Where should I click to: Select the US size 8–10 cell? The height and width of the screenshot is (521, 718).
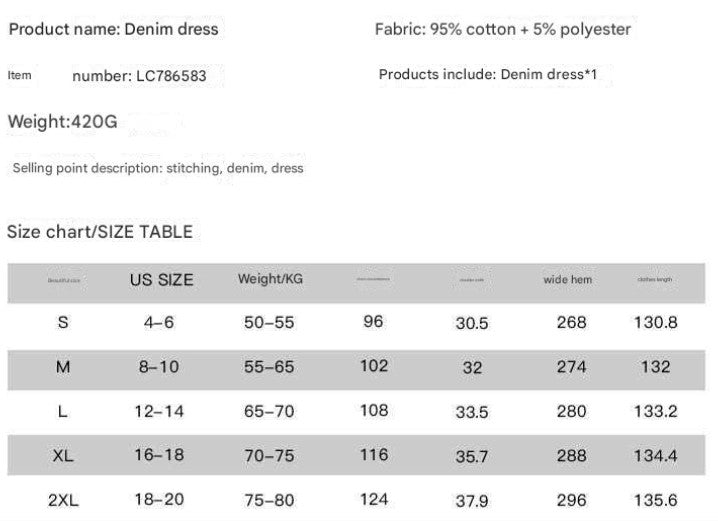(x=159, y=367)
